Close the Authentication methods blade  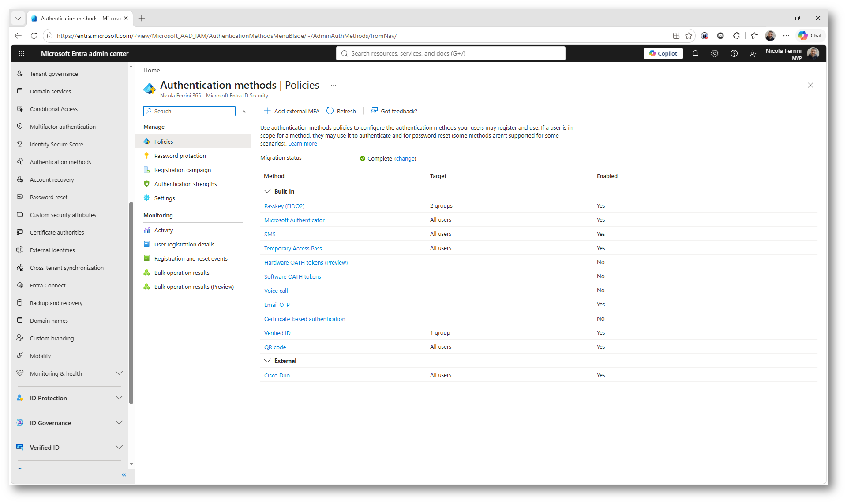(810, 85)
